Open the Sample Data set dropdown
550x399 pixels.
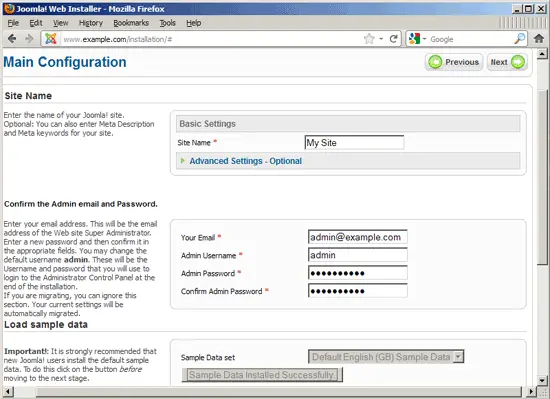(x=386, y=357)
